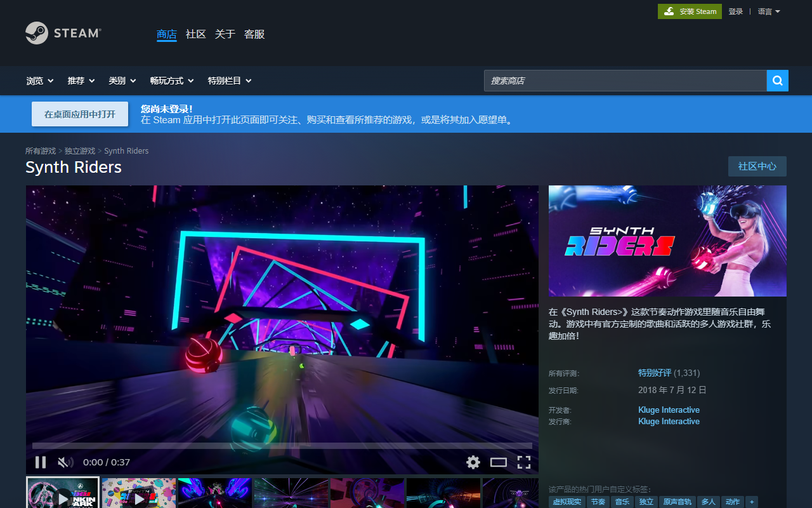The image size is (812, 508).
Task: Go to the 商店 tab
Action: (167, 34)
